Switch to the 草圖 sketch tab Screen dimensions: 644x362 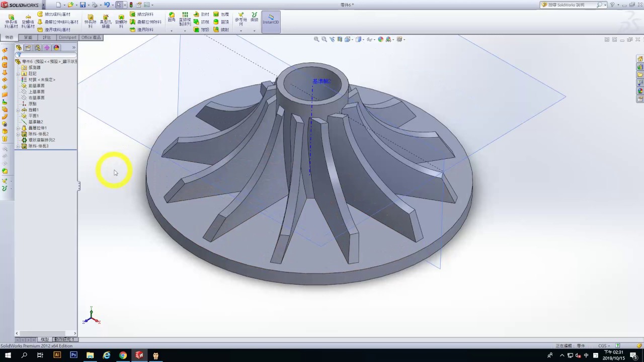coord(28,37)
